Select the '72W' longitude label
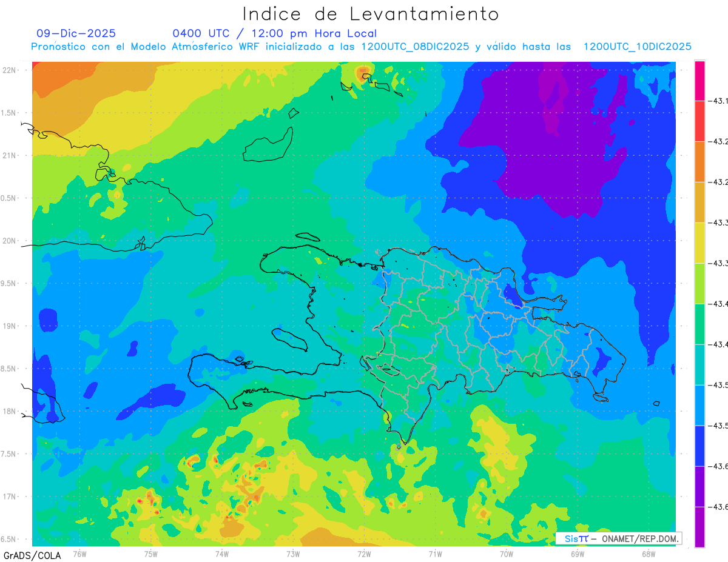This screenshot has height=562, width=728. 364,554
